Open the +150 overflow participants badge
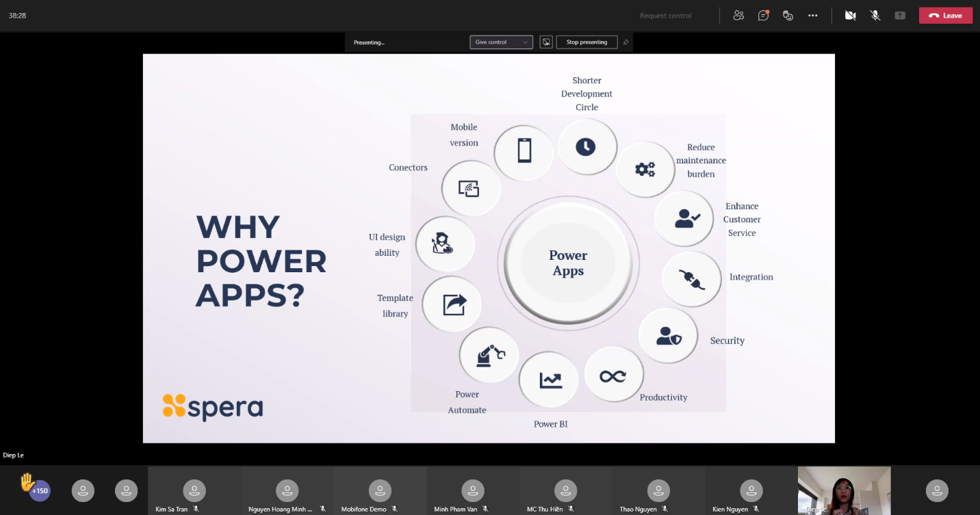The height and width of the screenshot is (515, 980). [x=40, y=491]
